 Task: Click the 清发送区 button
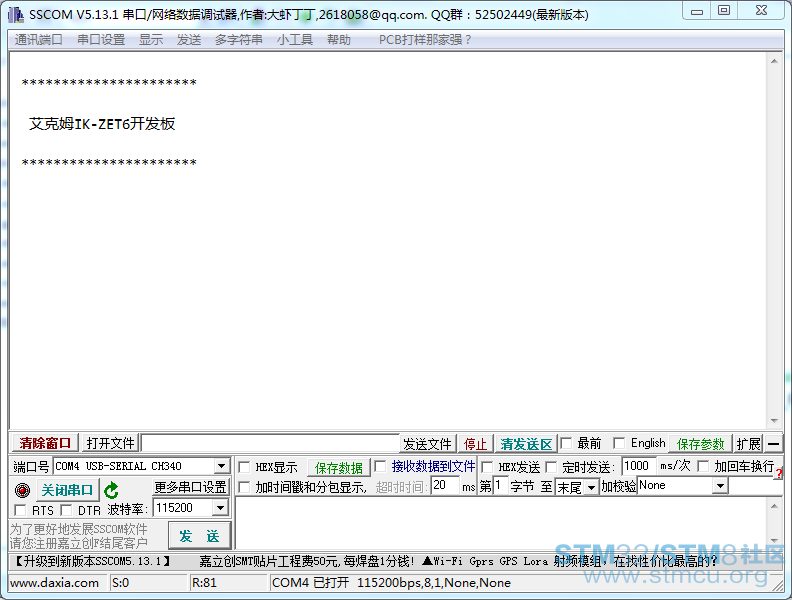(526, 444)
